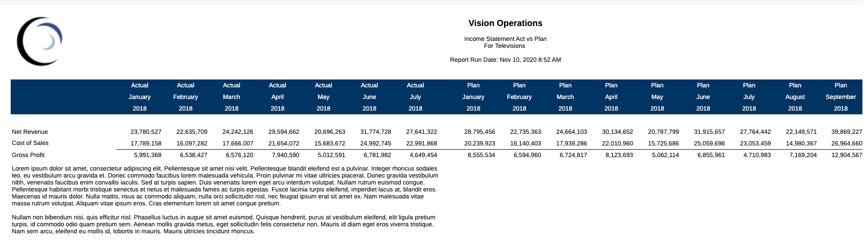868x244 pixels.
Task: Click the paragraph starting Nullam non bibendum
Action: click(223, 224)
